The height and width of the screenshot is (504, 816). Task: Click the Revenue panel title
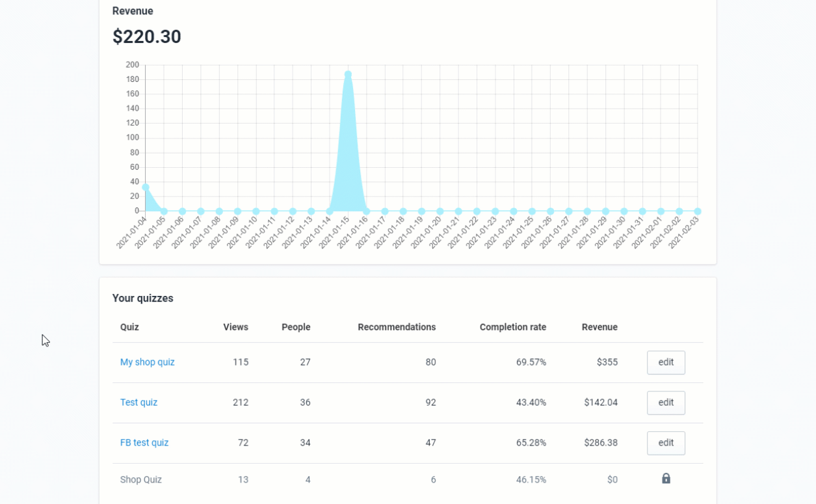[x=132, y=10]
